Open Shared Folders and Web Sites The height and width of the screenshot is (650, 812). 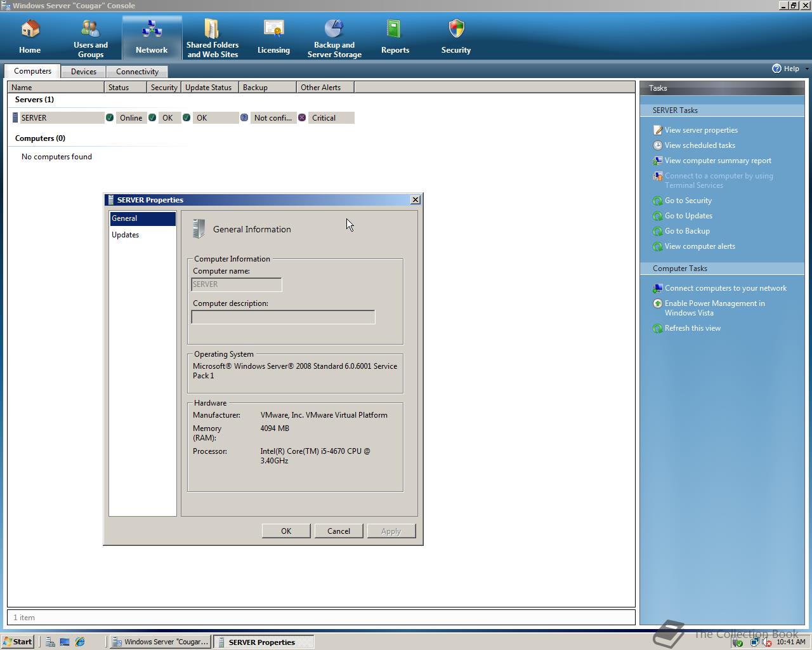click(x=213, y=37)
